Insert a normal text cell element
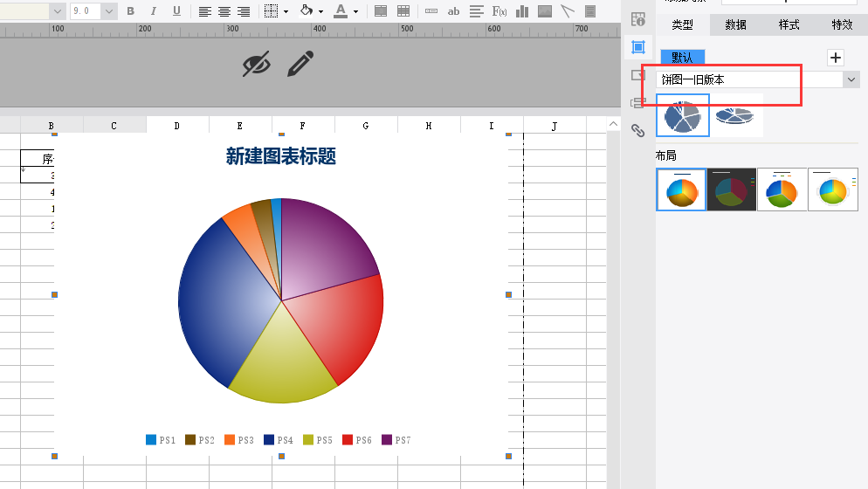868x489 pixels. pos(431,11)
